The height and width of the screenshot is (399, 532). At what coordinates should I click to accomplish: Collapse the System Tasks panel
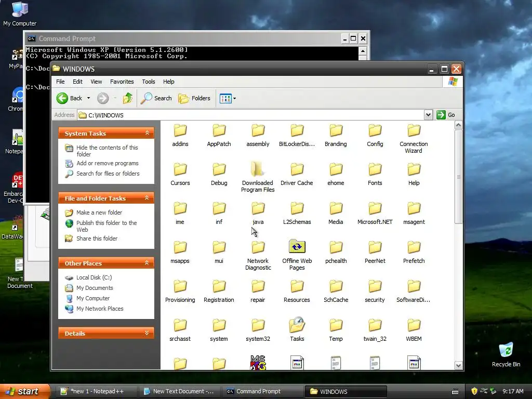147,133
